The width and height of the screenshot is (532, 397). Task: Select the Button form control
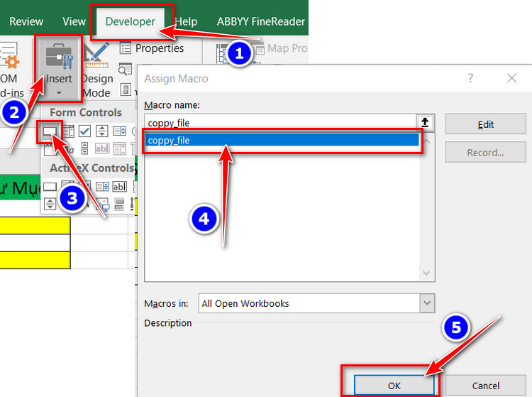click(x=50, y=131)
